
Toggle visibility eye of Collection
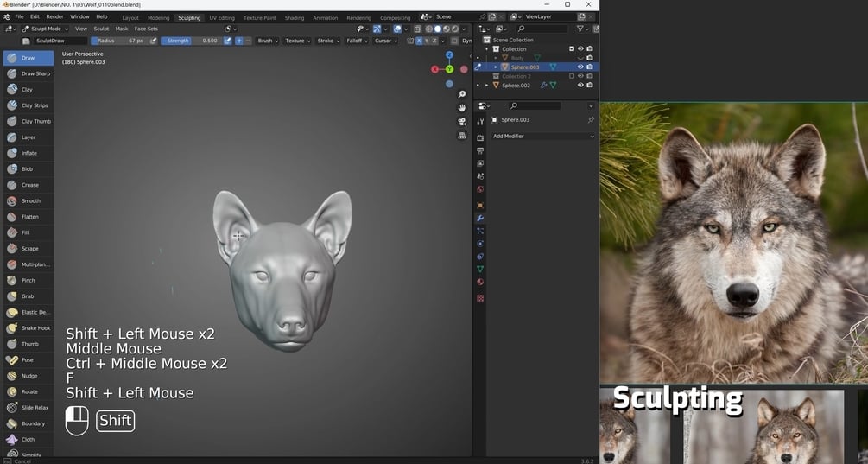(580, 48)
